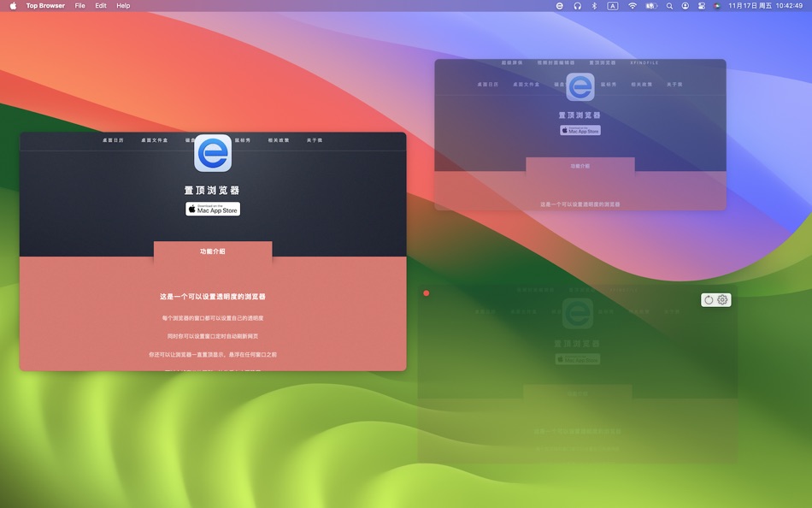The image size is (812, 508).
Task: Click line 每个浏览器的窗口都可以设置自己的透明度
Action: 213,318
